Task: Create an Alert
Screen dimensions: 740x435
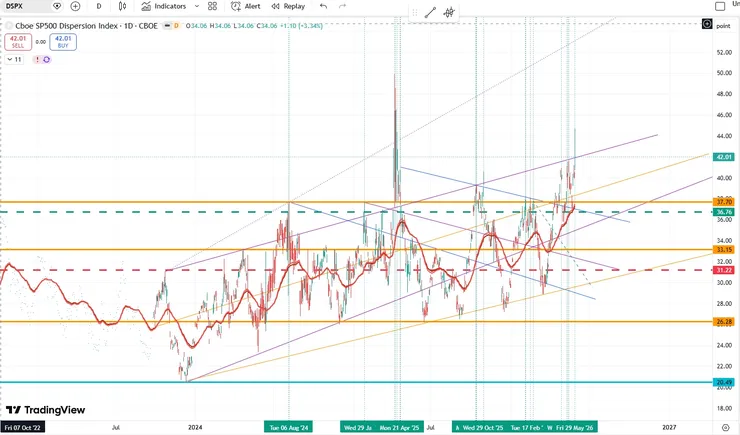Action: coord(245,6)
